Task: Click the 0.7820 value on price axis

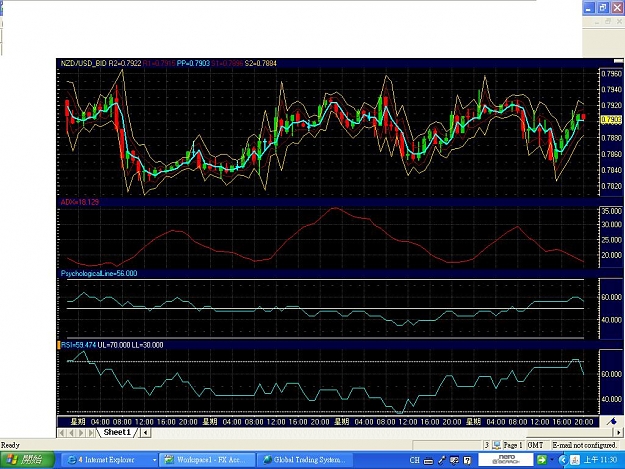Action: [611, 186]
